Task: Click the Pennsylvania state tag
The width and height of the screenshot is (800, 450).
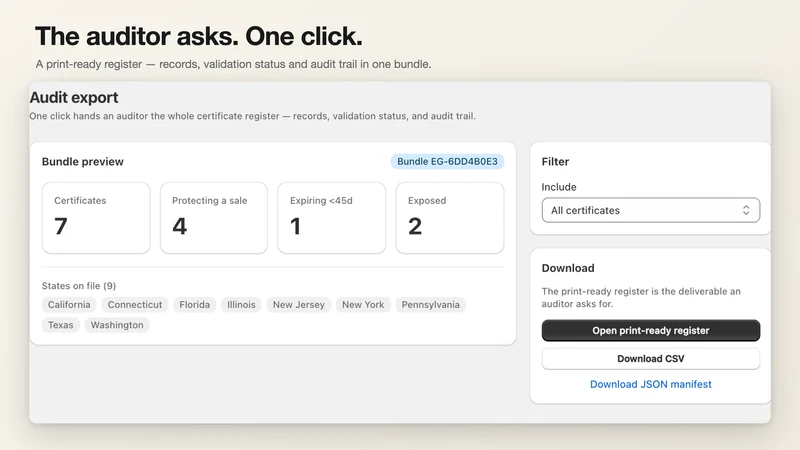Action: 430,305
